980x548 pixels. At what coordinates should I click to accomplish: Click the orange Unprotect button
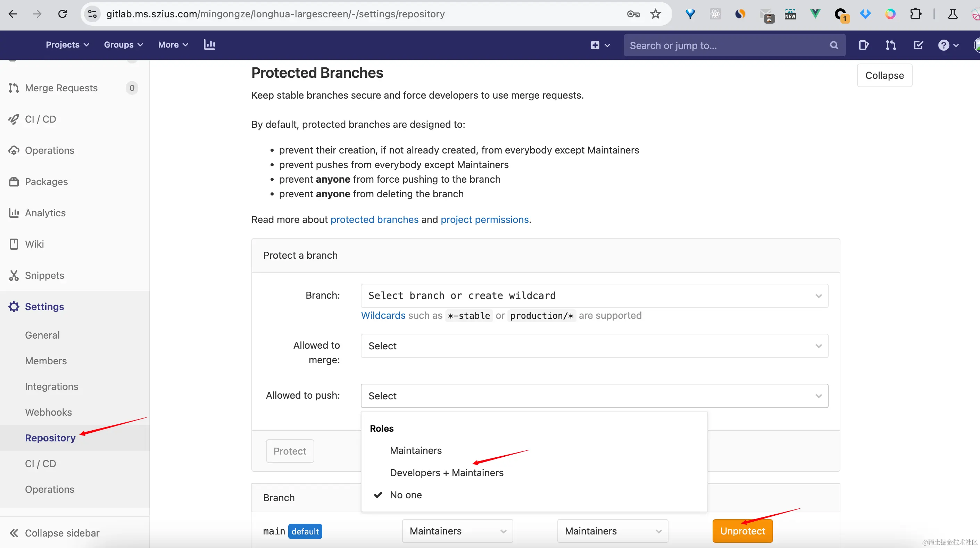click(742, 531)
